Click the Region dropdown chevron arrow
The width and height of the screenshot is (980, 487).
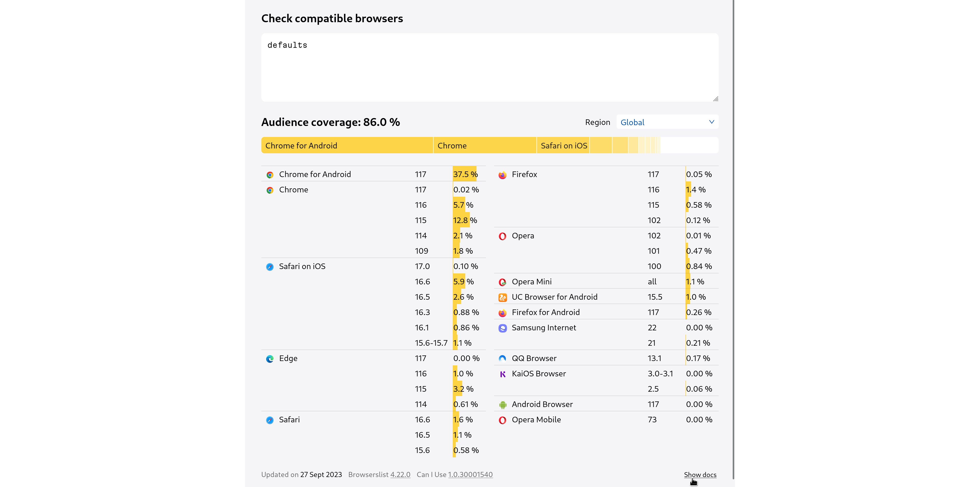[x=712, y=122]
